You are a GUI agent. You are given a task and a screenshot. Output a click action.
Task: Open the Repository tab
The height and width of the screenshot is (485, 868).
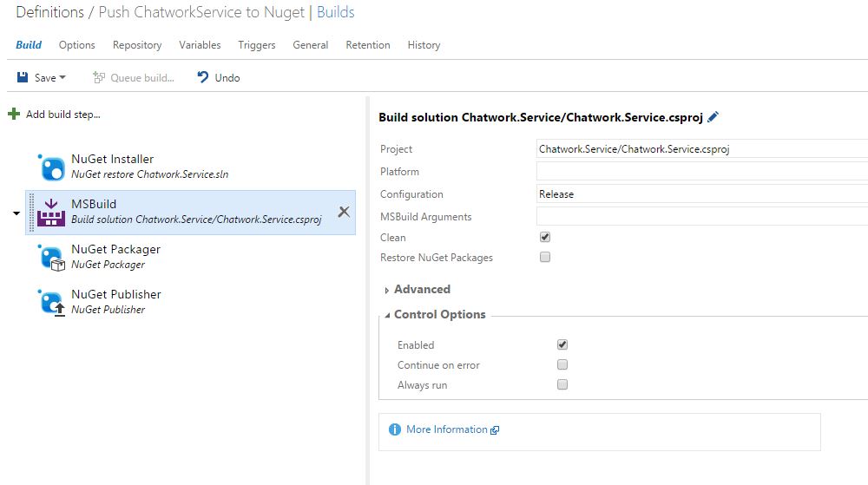pyautogui.click(x=137, y=45)
